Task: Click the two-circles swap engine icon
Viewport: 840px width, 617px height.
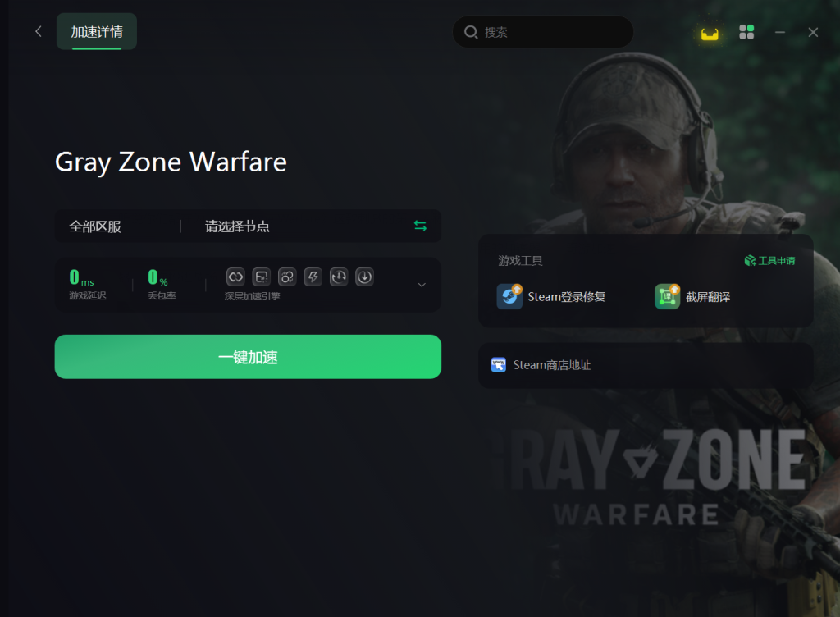Action: point(287,277)
